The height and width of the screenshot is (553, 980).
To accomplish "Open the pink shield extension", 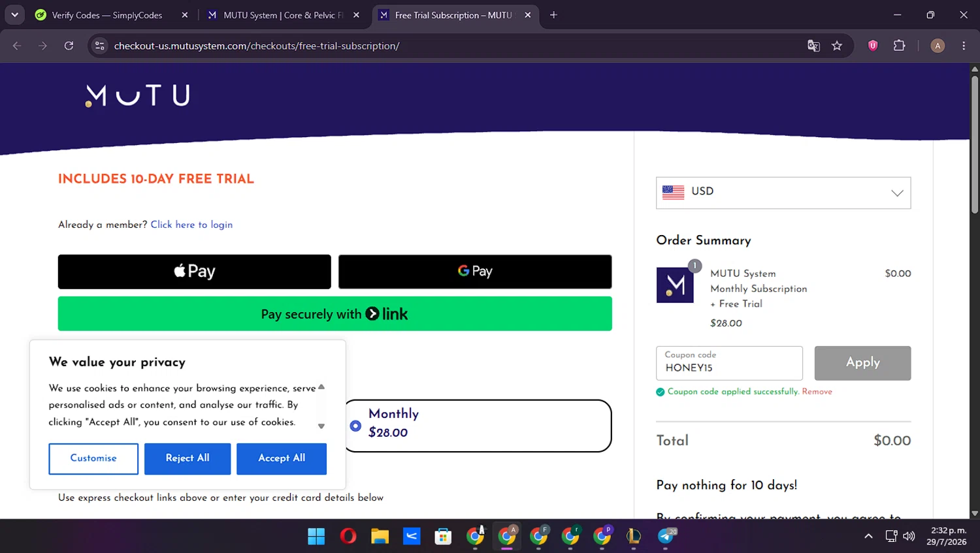I will [873, 46].
